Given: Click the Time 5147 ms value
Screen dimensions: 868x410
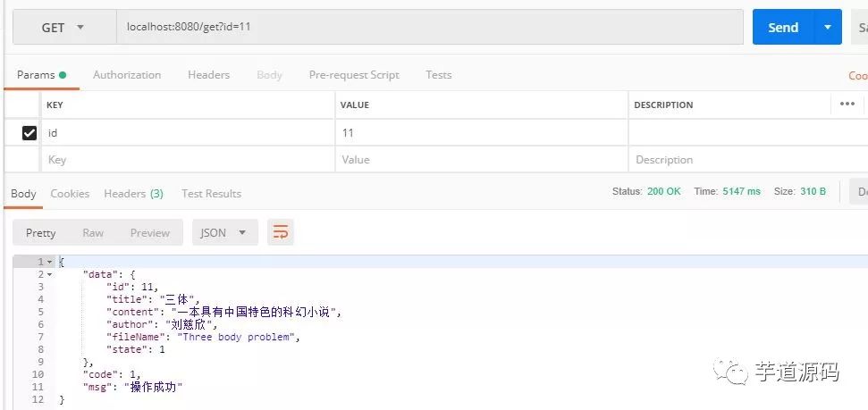Looking at the screenshot, I should click(741, 191).
